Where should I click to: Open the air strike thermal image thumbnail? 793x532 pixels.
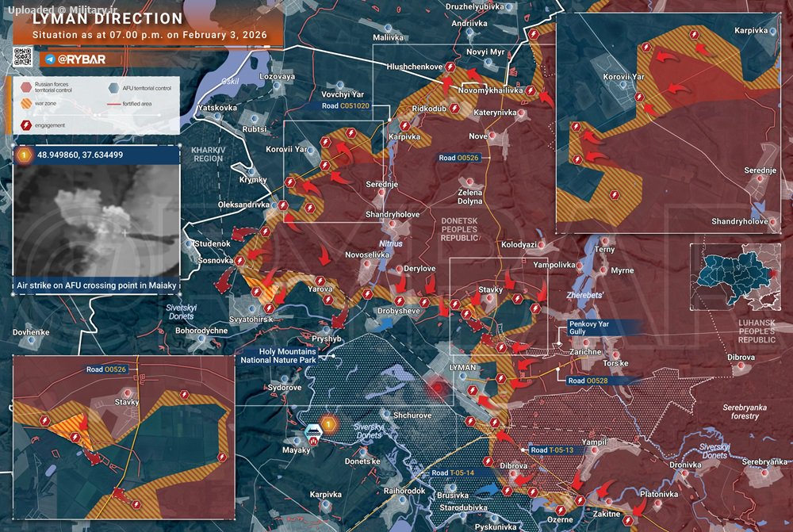[96, 221]
